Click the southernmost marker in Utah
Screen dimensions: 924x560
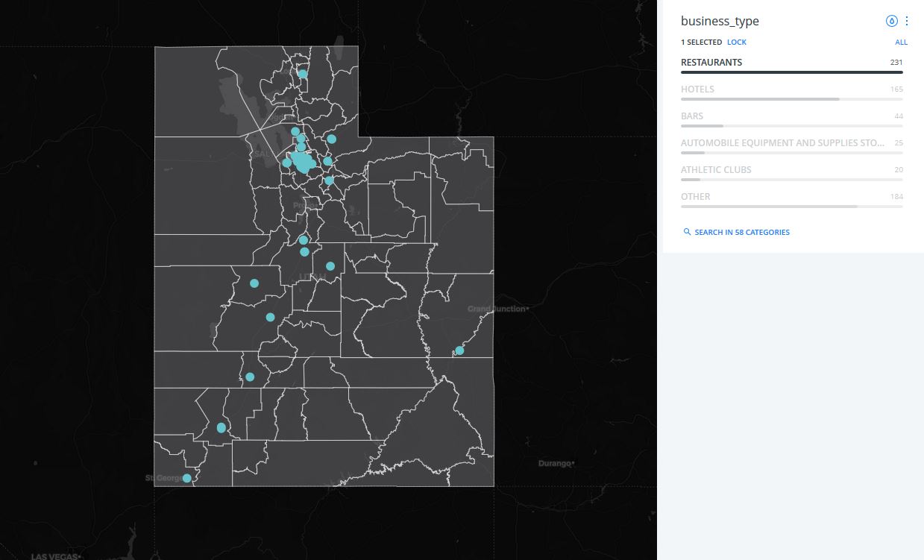click(x=186, y=477)
